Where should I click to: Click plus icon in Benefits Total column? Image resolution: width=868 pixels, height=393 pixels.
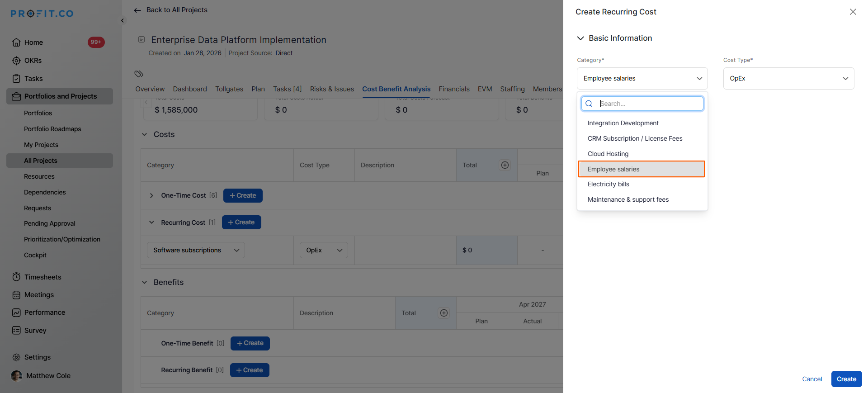coord(444,313)
